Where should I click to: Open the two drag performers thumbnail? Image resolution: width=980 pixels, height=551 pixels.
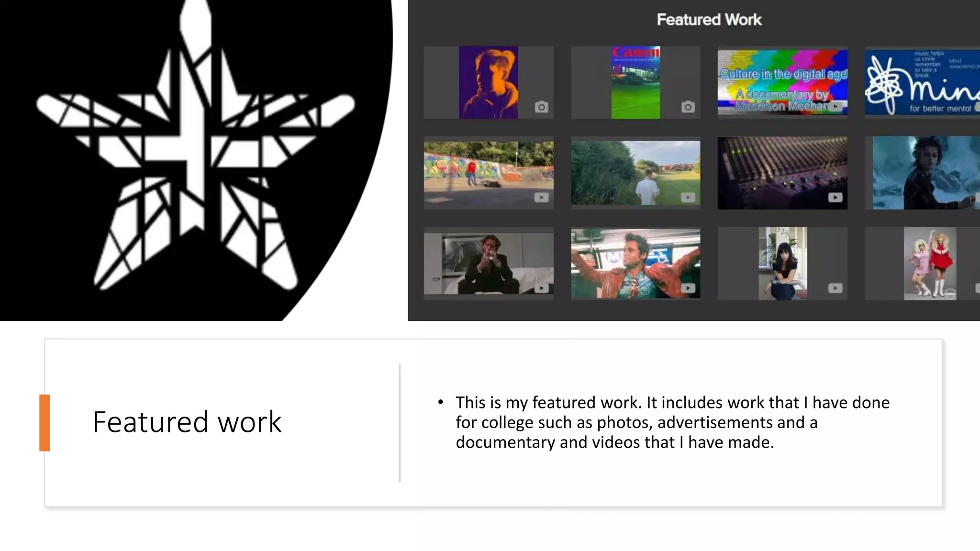(x=930, y=264)
